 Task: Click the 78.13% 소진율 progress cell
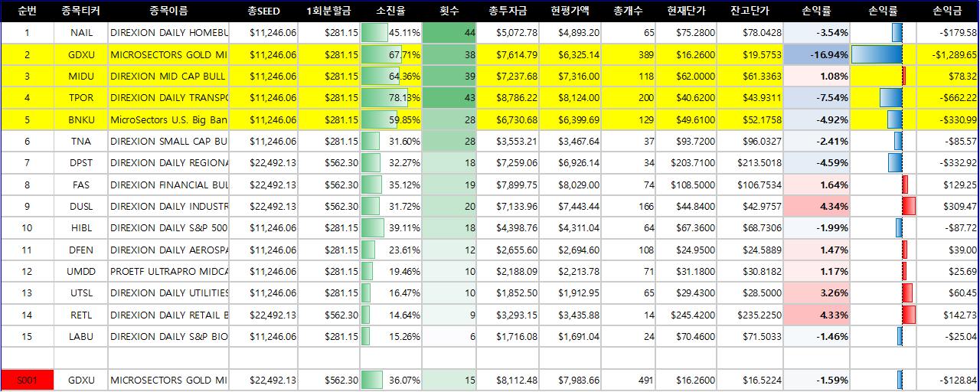point(391,98)
